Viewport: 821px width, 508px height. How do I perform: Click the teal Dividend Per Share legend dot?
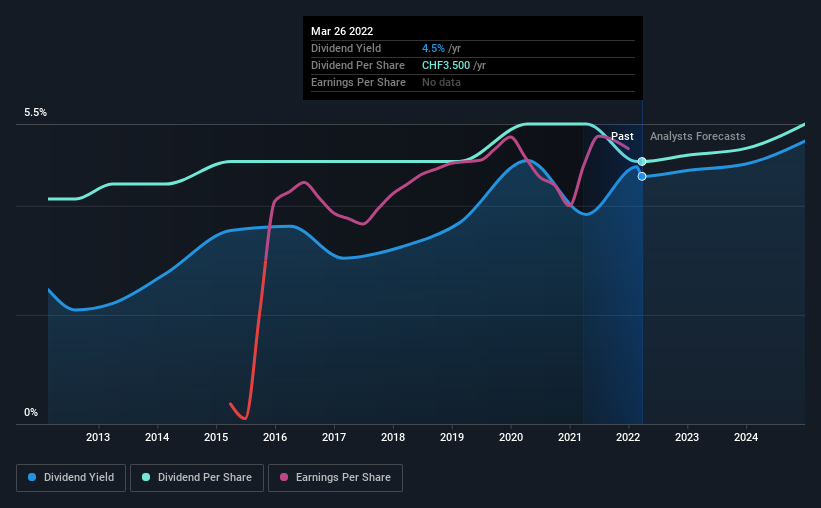pos(146,477)
